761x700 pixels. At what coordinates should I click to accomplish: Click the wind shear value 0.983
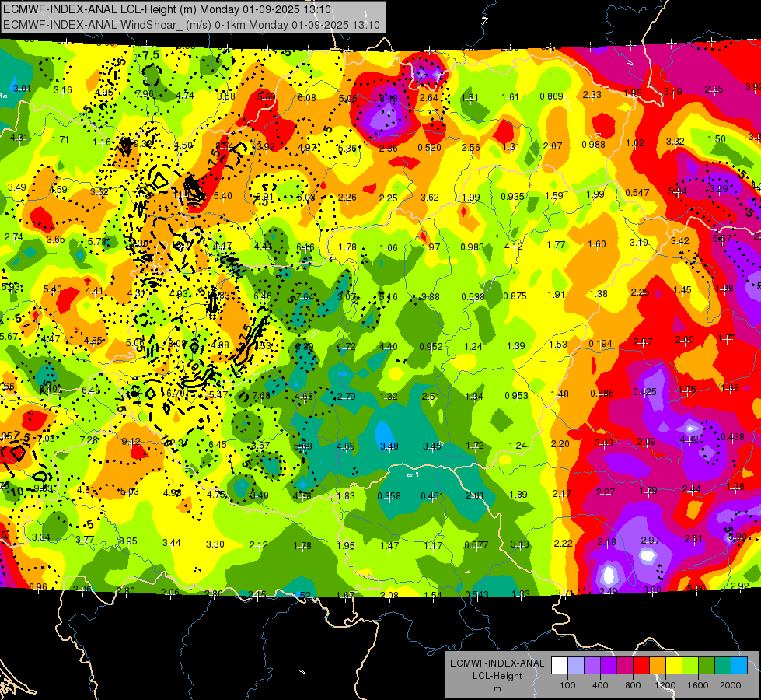pos(473,247)
